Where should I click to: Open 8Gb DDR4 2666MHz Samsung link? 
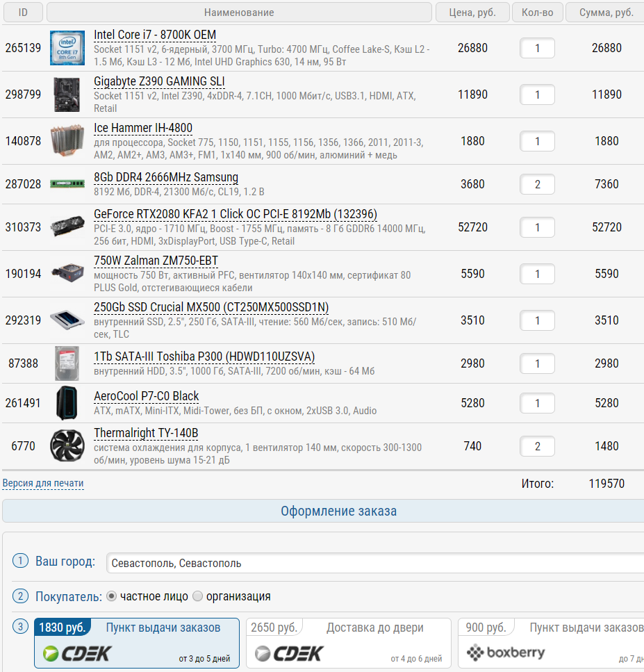point(166,177)
